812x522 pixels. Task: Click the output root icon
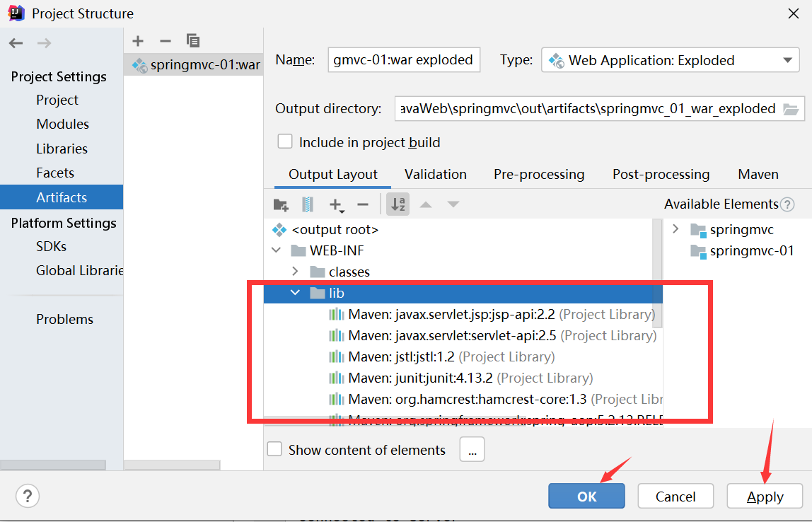click(x=279, y=229)
